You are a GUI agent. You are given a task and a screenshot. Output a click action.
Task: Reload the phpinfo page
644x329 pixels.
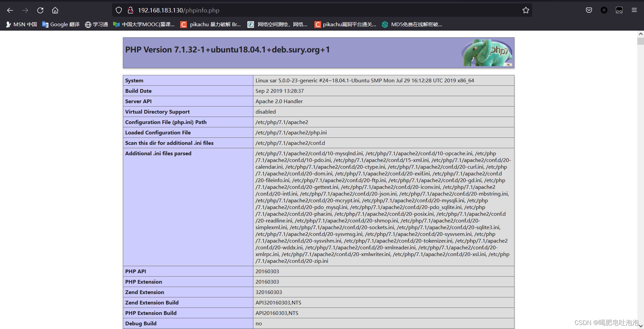[x=40, y=10]
